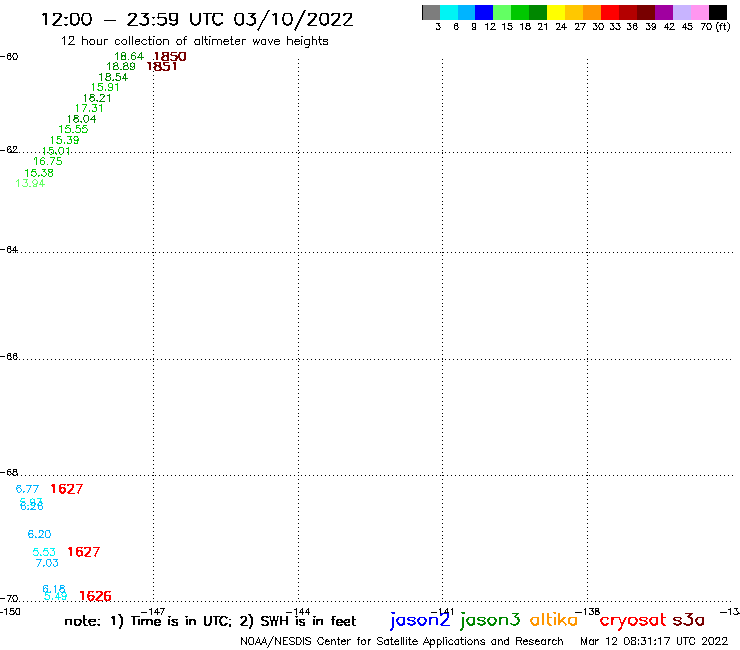Image resolution: width=740 pixels, height=650 pixels.
Task: Click the cryosat satellite legend label
Action: pos(633,621)
